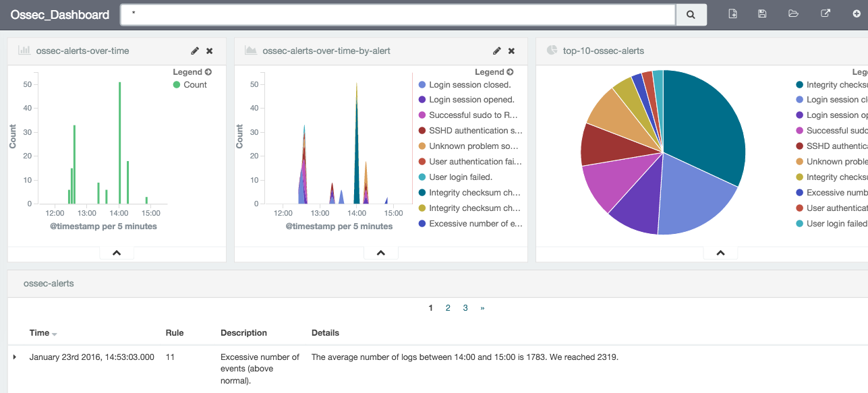Click 'Excessive number of events' description cell
This screenshot has width=868, height=393.
[x=260, y=369]
